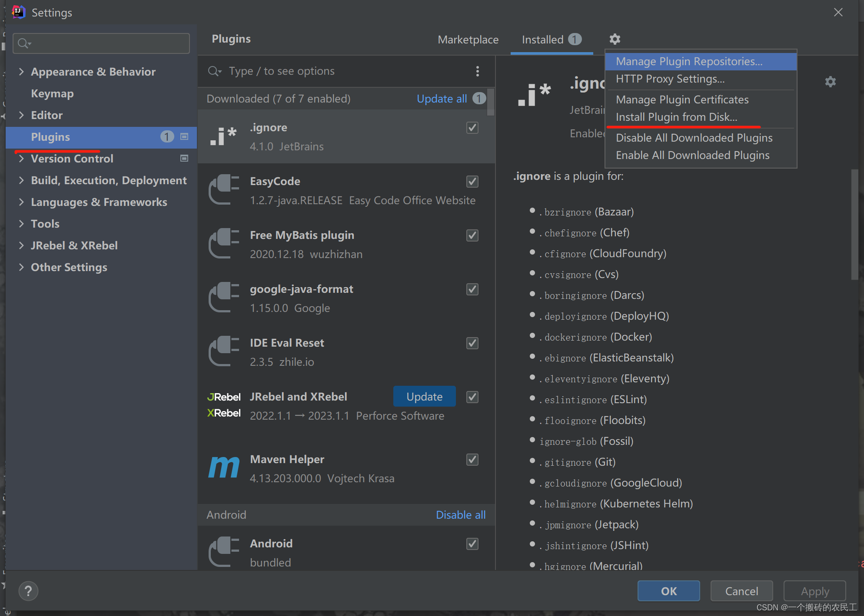The height and width of the screenshot is (616, 864).
Task: Click the help question mark icon
Action: click(x=28, y=591)
